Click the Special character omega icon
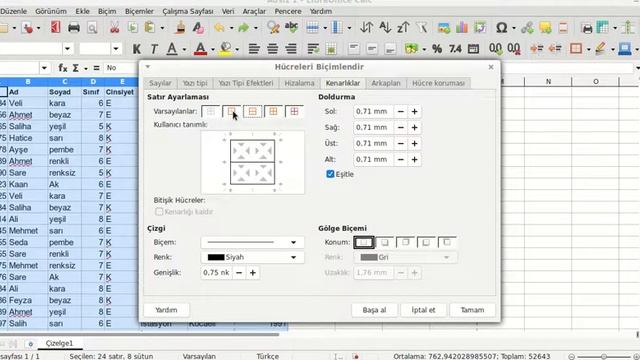Screen dimensions: 640x360 pyautogui.click(x=502, y=28)
